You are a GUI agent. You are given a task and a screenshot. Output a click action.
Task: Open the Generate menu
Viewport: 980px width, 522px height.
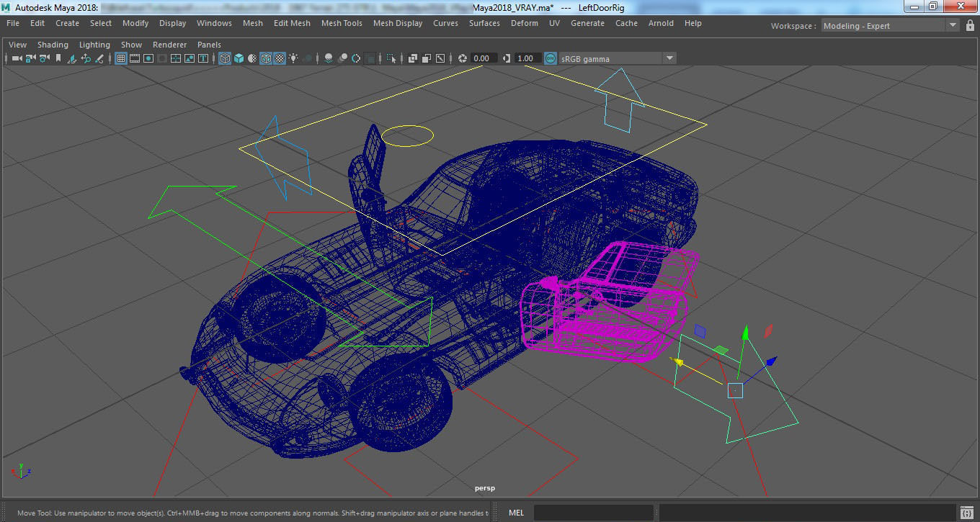(x=587, y=23)
